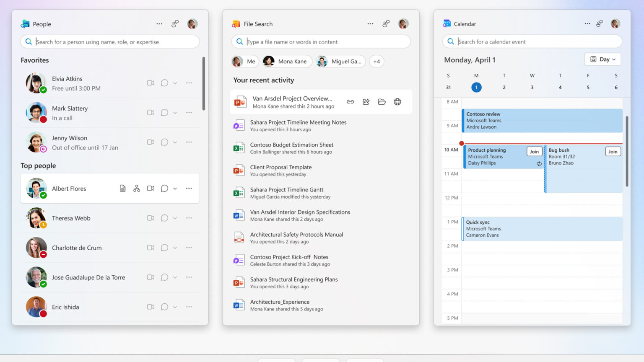Open more options for Jenny Wilson
This screenshot has width=644, height=362.
click(189, 142)
